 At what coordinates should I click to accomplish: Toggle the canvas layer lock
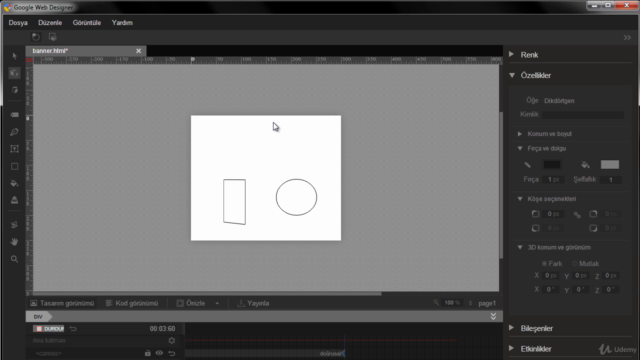click(148, 353)
